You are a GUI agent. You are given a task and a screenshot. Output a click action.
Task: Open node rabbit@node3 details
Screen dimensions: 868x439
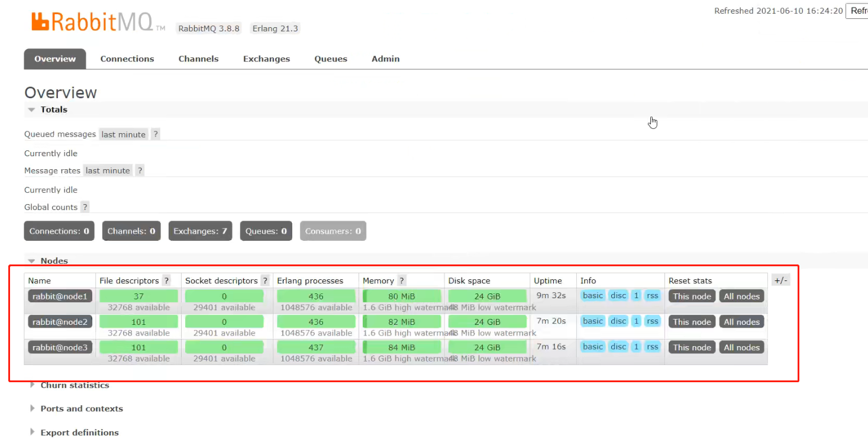click(60, 347)
